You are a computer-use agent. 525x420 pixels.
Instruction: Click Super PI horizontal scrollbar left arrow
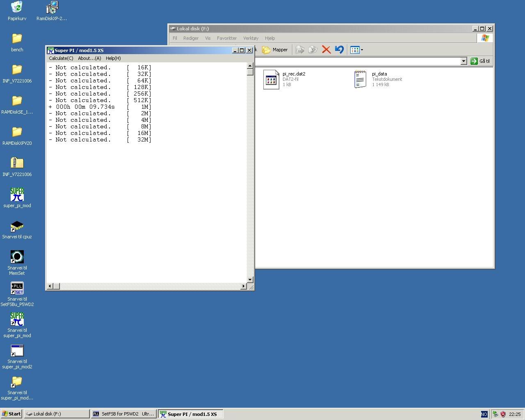[x=50, y=286]
